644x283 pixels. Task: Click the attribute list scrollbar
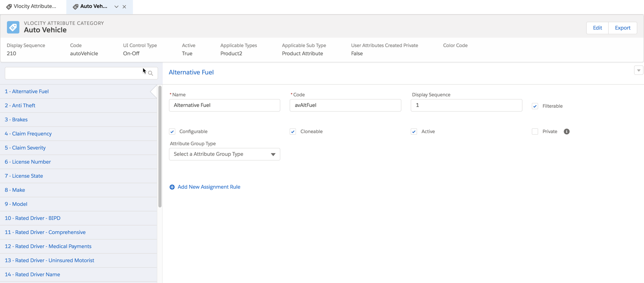click(160, 147)
